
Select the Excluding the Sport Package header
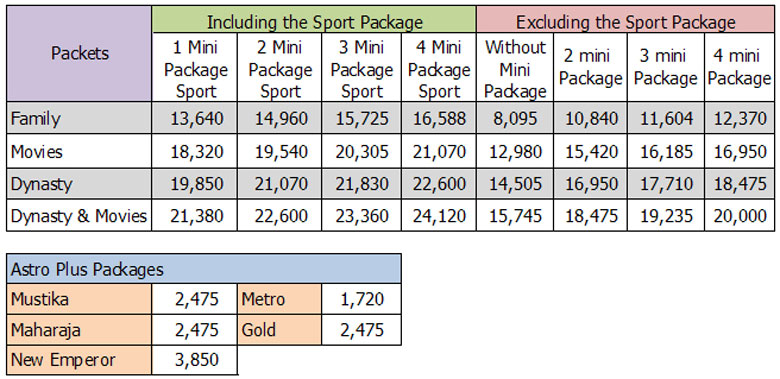(625, 20)
